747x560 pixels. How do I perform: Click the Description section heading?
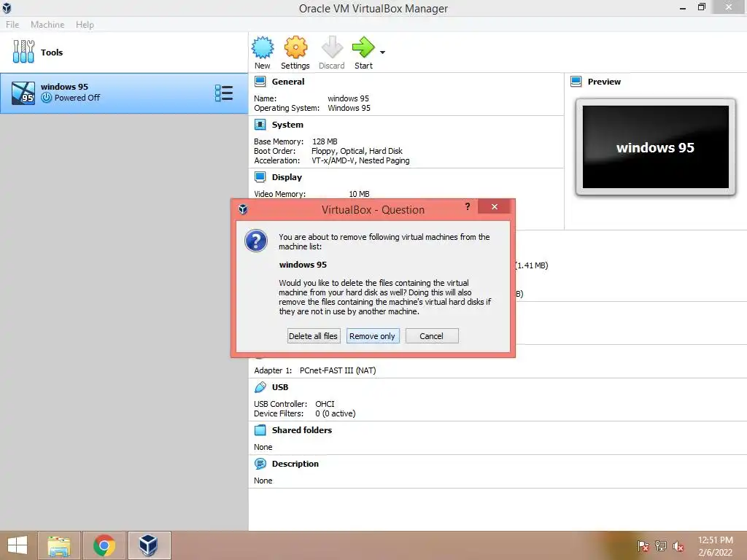tap(295, 464)
